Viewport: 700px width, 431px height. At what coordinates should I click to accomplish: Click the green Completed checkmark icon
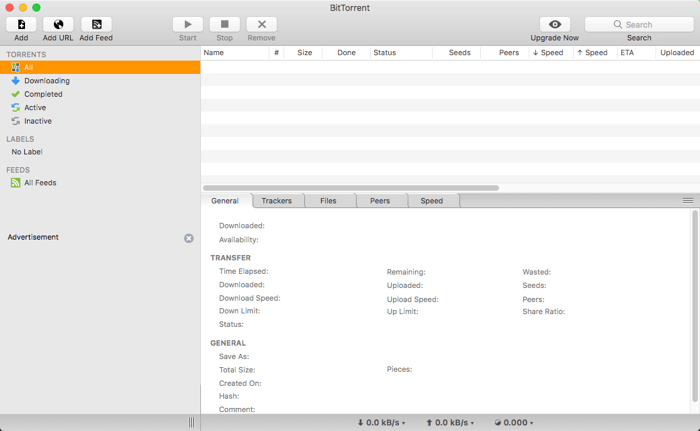16,94
